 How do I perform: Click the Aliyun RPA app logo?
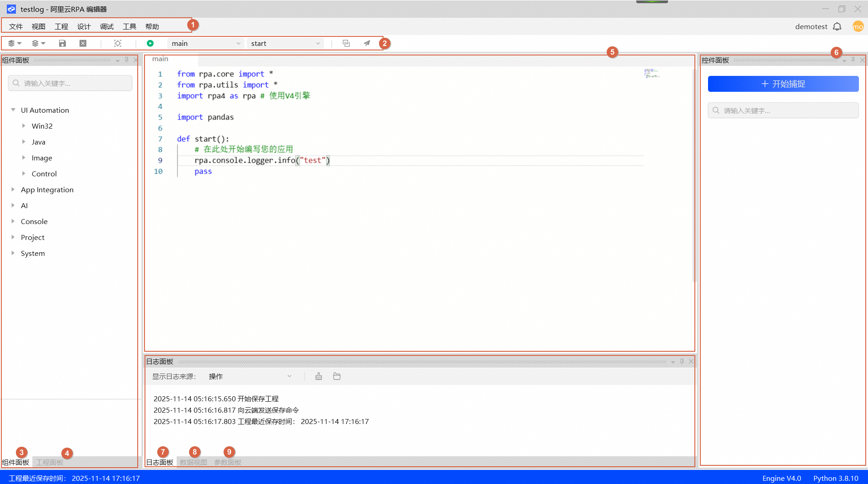pos(11,9)
